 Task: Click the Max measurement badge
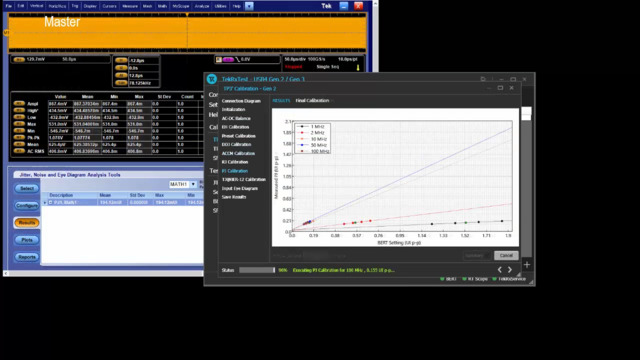click(19, 124)
